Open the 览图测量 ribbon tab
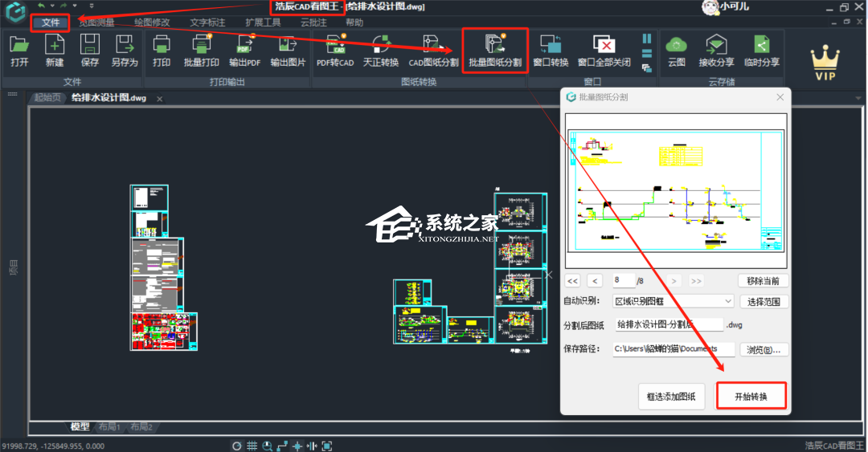 (96, 22)
